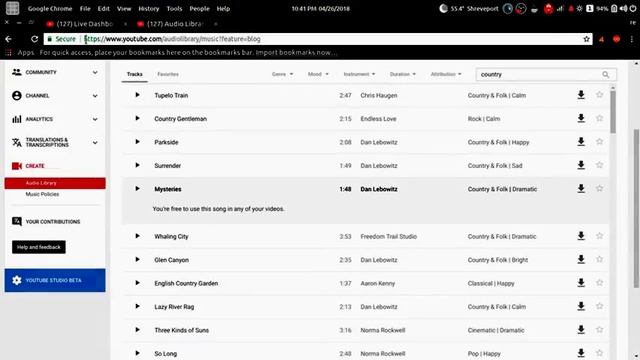Download the Mysteries track

[x=581, y=189]
